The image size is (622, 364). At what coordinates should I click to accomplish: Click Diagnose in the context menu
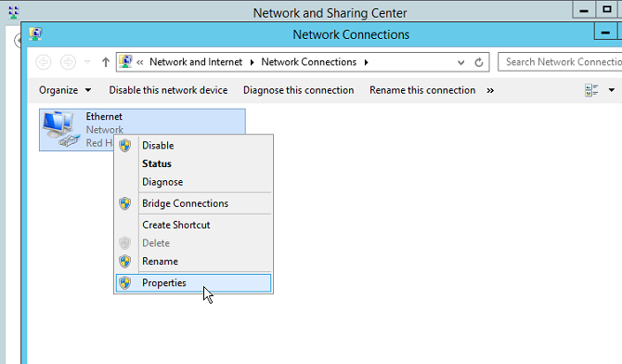(x=193, y=182)
